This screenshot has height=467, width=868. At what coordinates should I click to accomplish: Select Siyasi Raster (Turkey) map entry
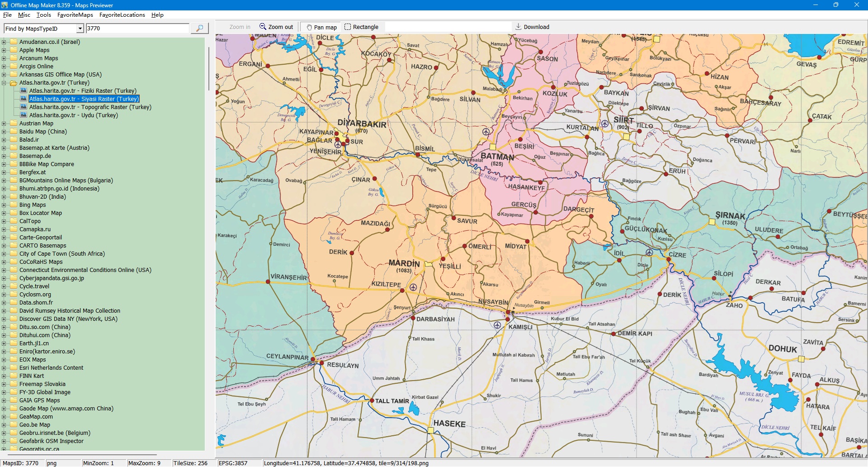click(x=84, y=99)
